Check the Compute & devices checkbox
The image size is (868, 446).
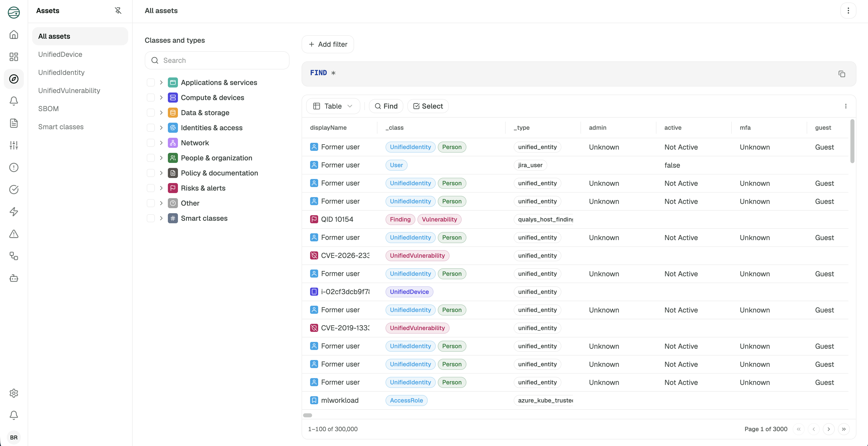click(x=151, y=98)
